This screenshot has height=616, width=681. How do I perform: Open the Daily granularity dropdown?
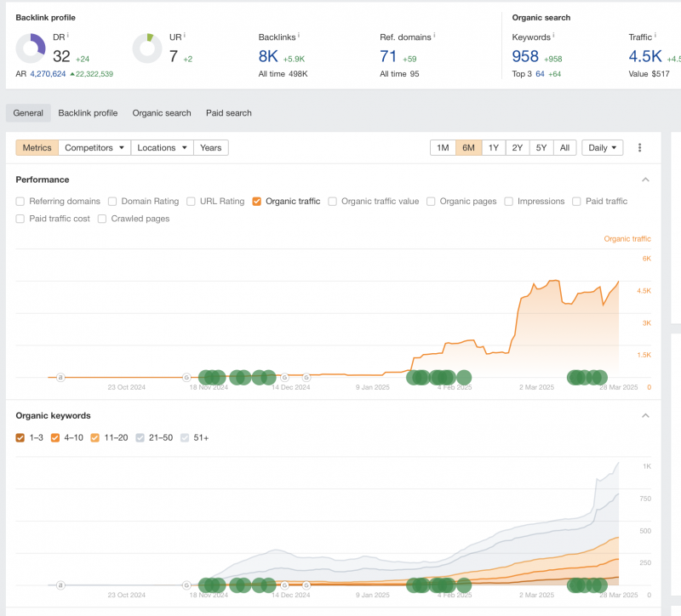[x=603, y=148]
